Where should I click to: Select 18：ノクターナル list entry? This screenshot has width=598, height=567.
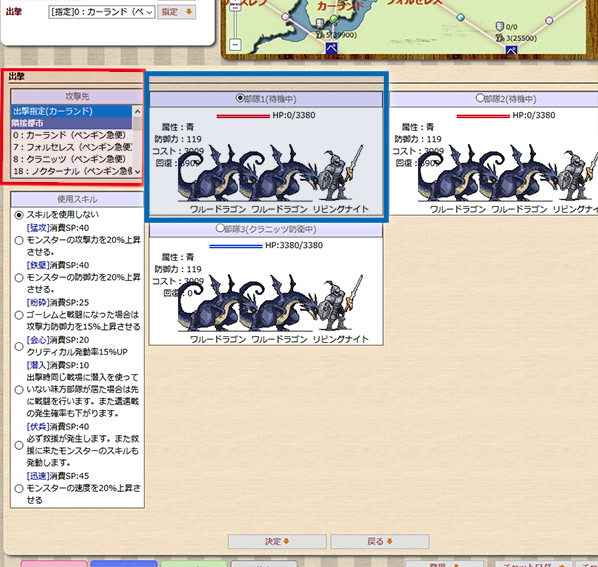point(72,171)
